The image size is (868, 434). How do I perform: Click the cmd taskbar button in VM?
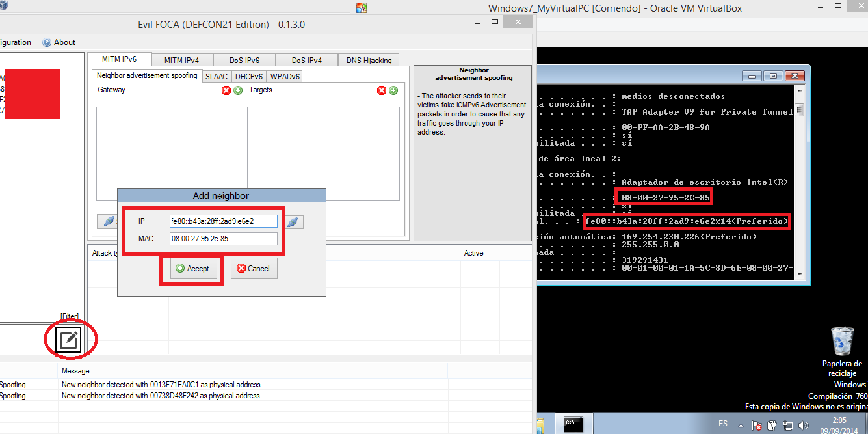tap(573, 423)
